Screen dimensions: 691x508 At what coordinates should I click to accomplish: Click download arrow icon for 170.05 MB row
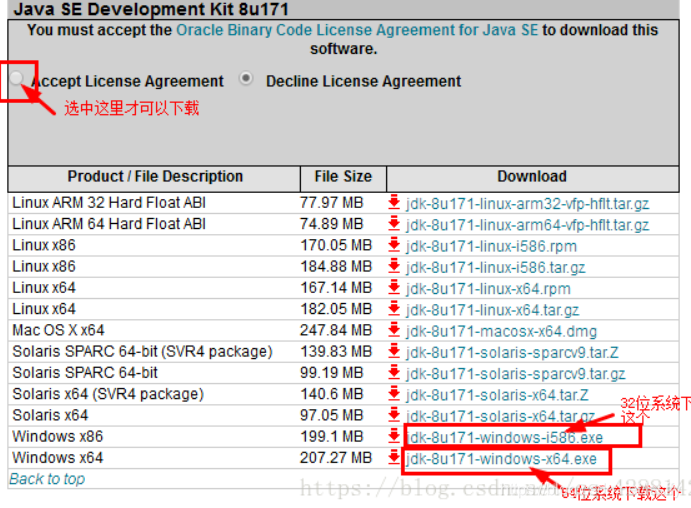[x=394, y=245]
